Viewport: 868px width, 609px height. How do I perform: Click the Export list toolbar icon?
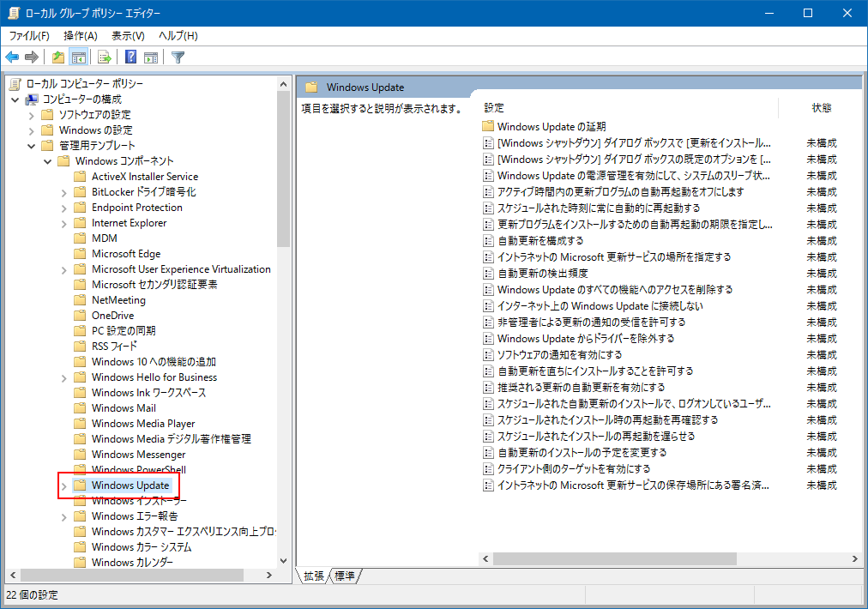[104, 57]
